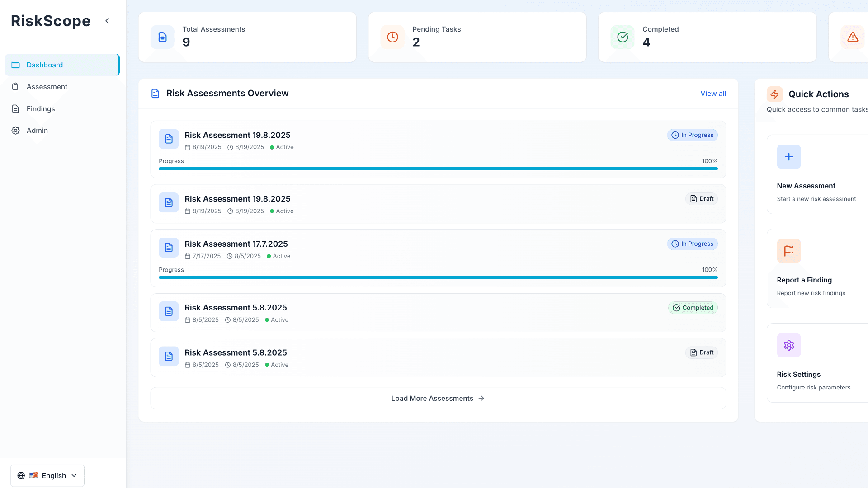
Task: Click In Progress badge on first 19.8.2025 assessment
Action: [692, 135]
